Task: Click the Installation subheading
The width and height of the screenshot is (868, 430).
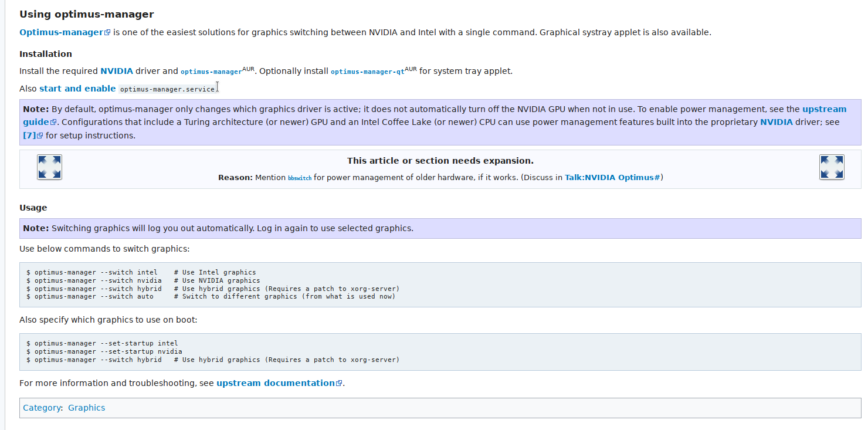Action: 46,54
